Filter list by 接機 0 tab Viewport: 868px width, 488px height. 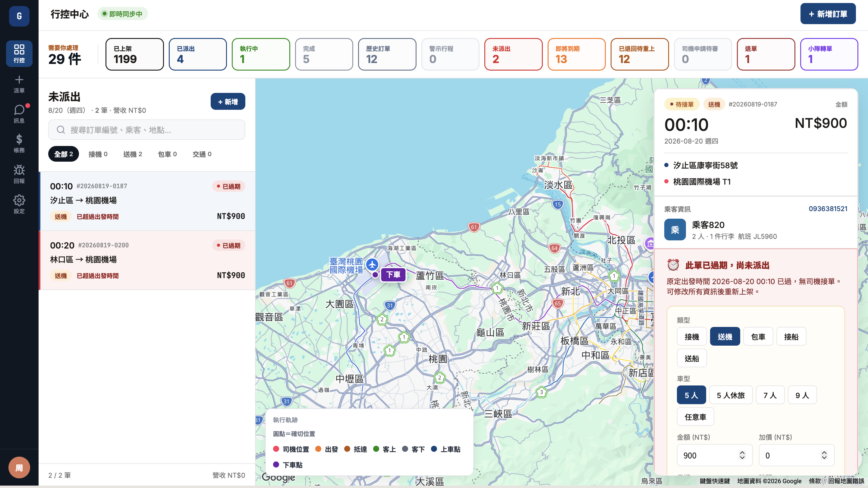[x=98, y=154]
